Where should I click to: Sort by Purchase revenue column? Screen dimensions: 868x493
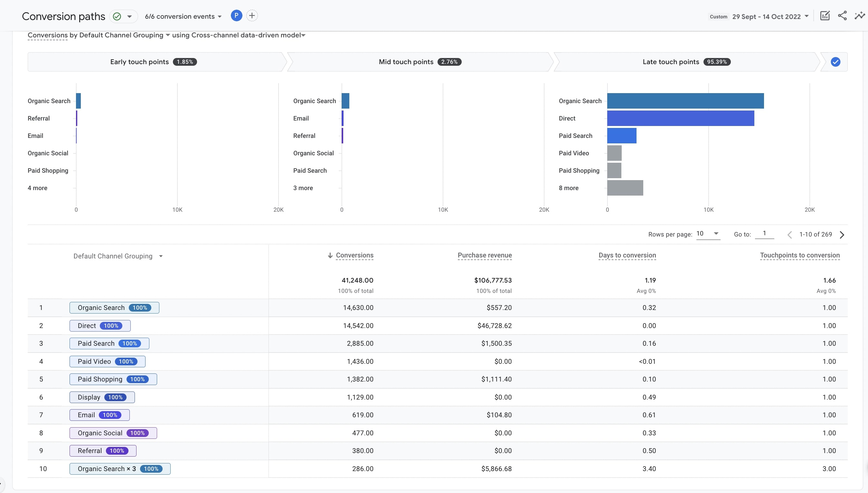tap(485, 255)
